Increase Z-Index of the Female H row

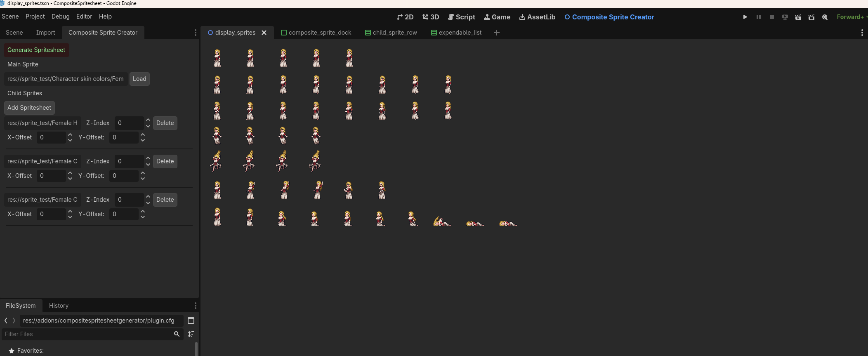point(148,120)
